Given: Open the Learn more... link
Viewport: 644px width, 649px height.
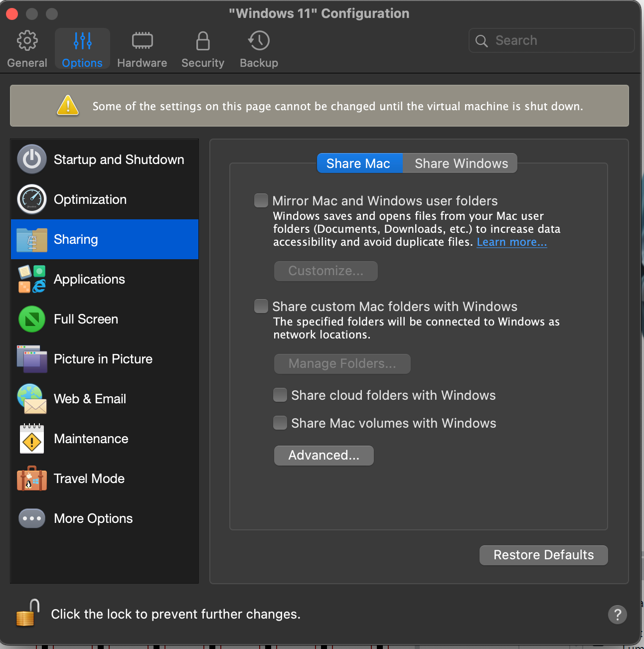Looking at the screenshot, I should click(x=512, y=242).
